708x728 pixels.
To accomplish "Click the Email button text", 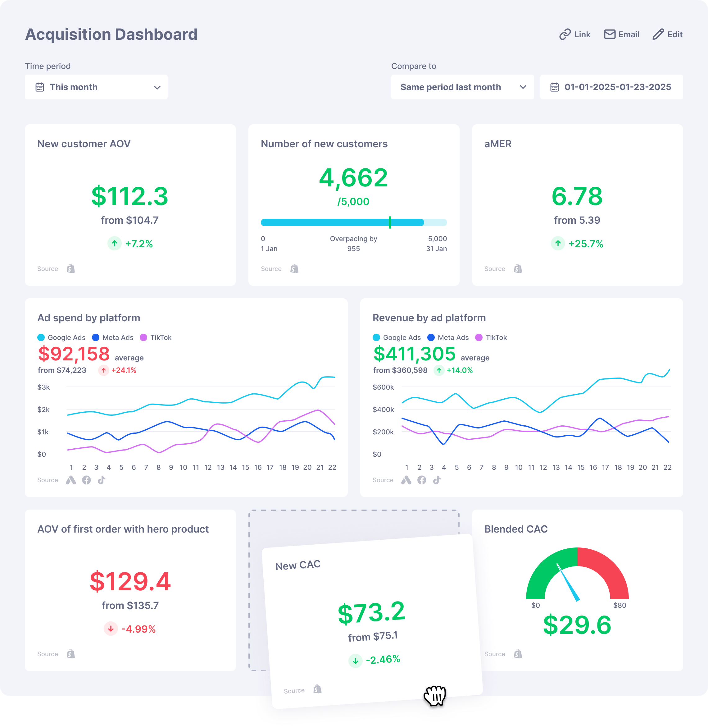I will pyautogui.click(x=629, y=34).
